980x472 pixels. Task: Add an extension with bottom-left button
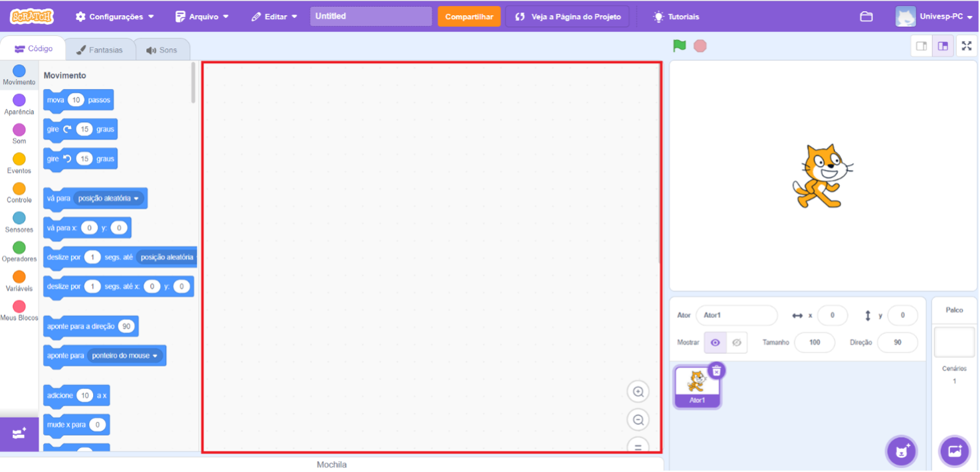click(x=19, y=434)
